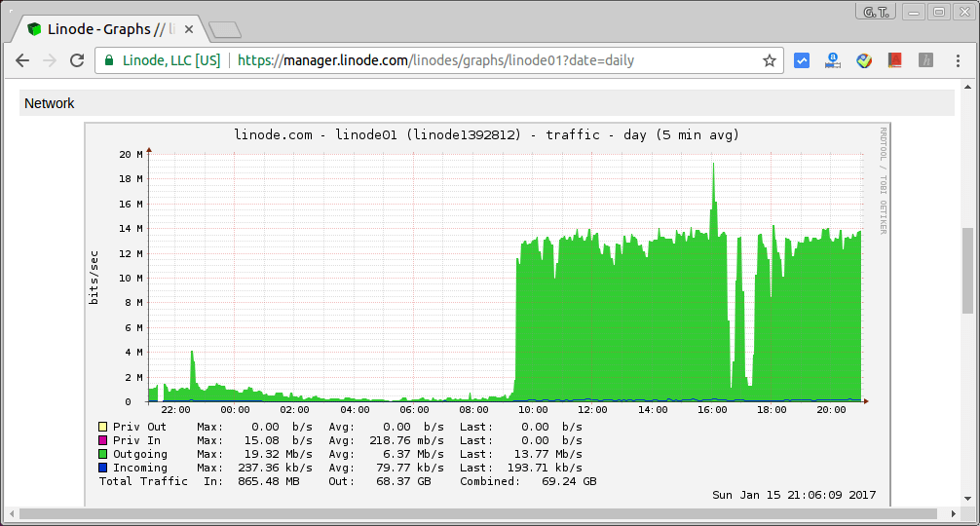Open a new browser tab
This screenshot has height=526, width=980.
224,29
